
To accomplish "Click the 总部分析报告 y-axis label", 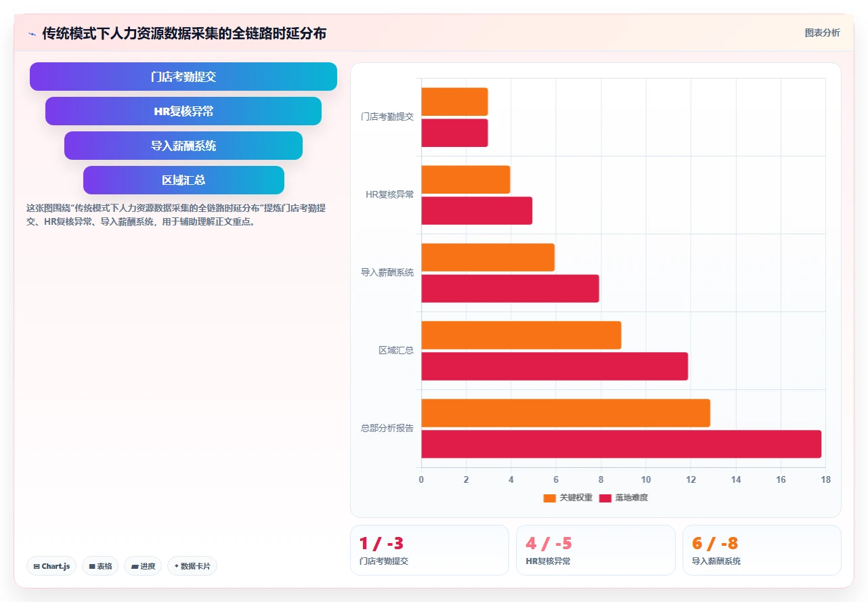I will (x=387, y=428).
